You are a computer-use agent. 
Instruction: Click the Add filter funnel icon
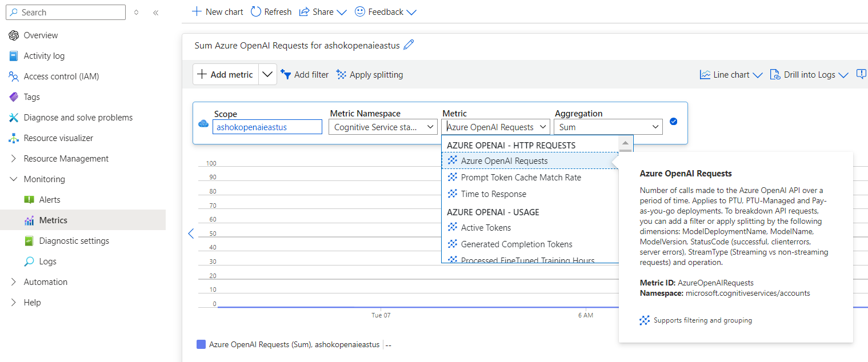pyautogui.click(x=286, y=74)
